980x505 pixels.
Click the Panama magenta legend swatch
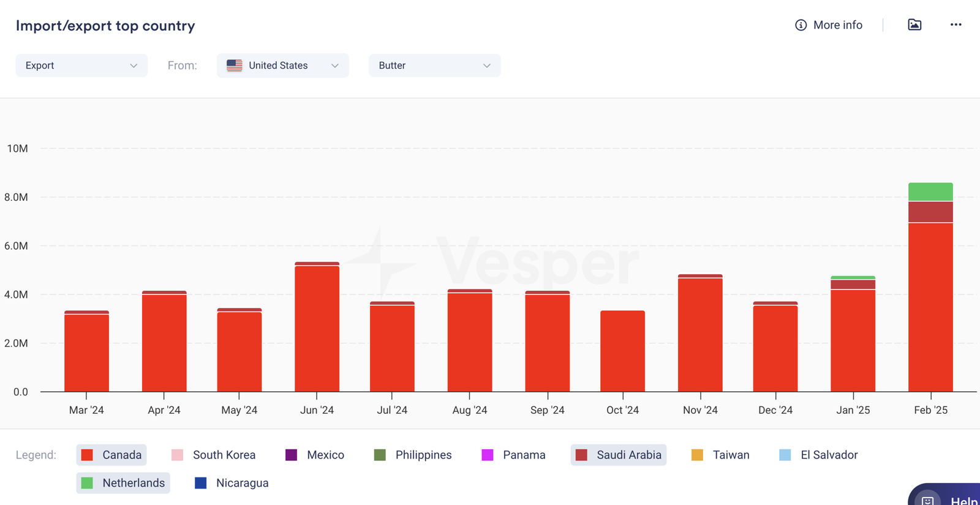point(488,455)
